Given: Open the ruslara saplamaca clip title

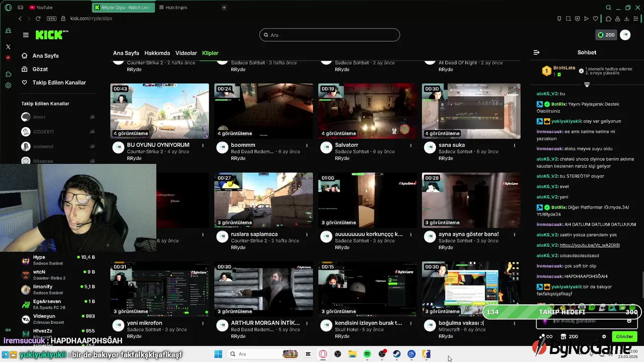Looking at the screenshot, I should pyautogui.click(x=254, y=234).
